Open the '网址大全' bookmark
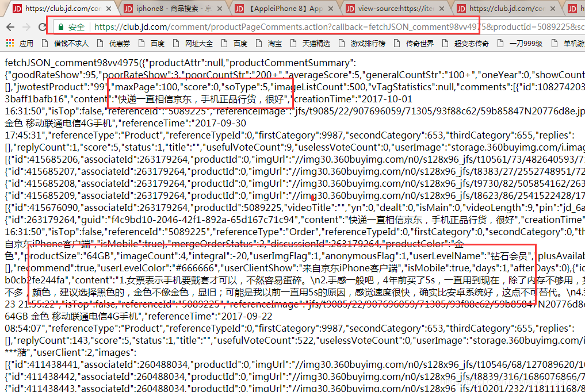The width and height of the screenshot is (585, 392). tap(193, 44)
